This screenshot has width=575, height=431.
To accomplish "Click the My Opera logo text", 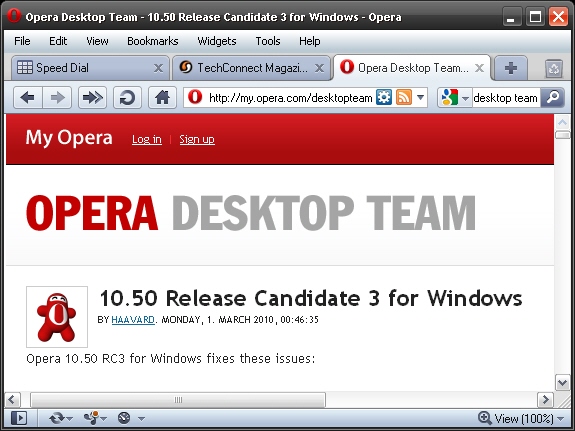I will click(x=69, y=138).
